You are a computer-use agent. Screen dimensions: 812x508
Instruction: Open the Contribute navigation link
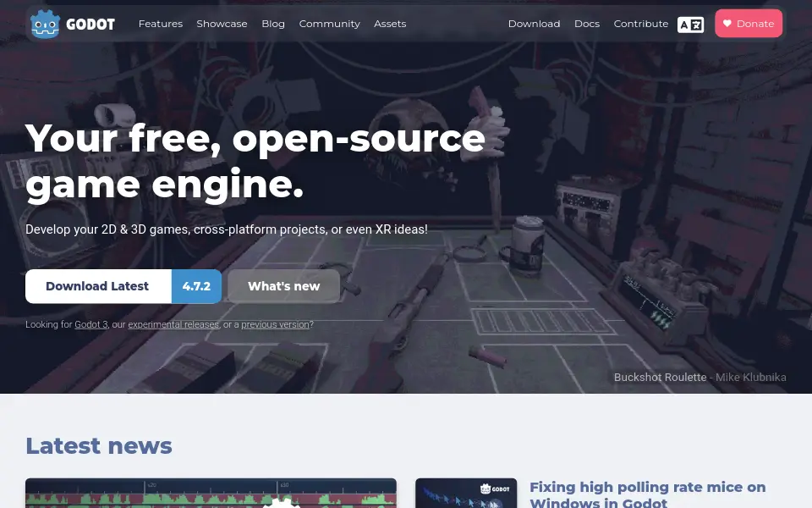pyautogui.click(x=640, y=24)
